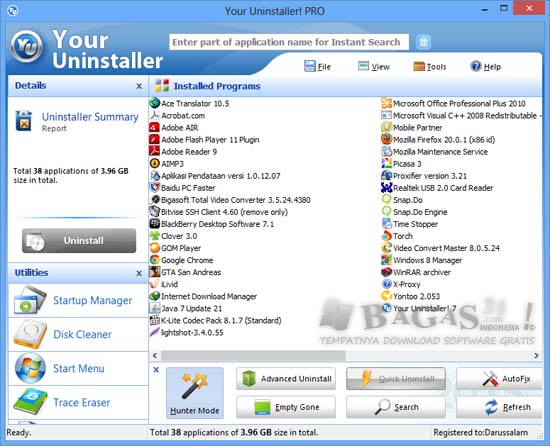Click the Quick Uninstall button
550x446 pixels.
click(x=396, y=379)
